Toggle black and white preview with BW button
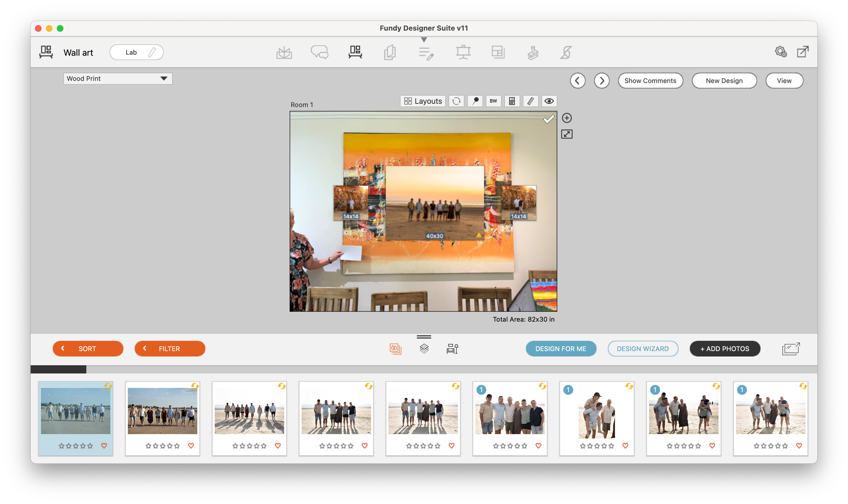The height and width of the screenshot is (504, 848). tap(493, 101)
